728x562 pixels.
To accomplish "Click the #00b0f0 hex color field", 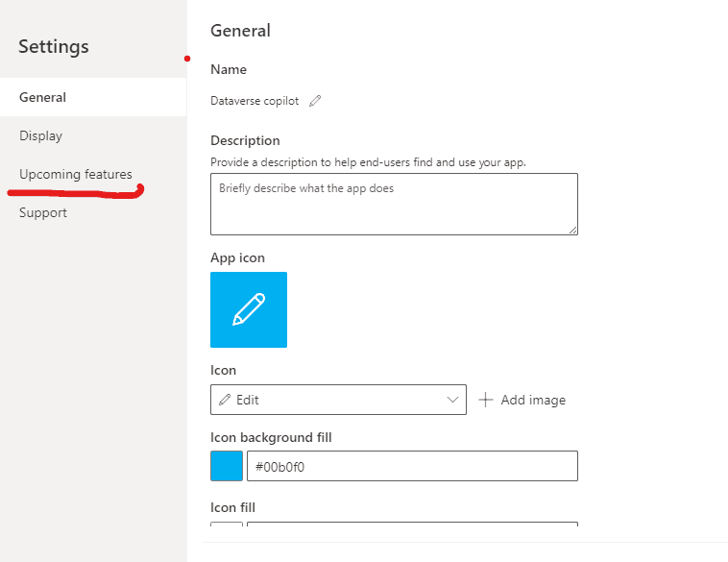I will click(x=412, y=466).
